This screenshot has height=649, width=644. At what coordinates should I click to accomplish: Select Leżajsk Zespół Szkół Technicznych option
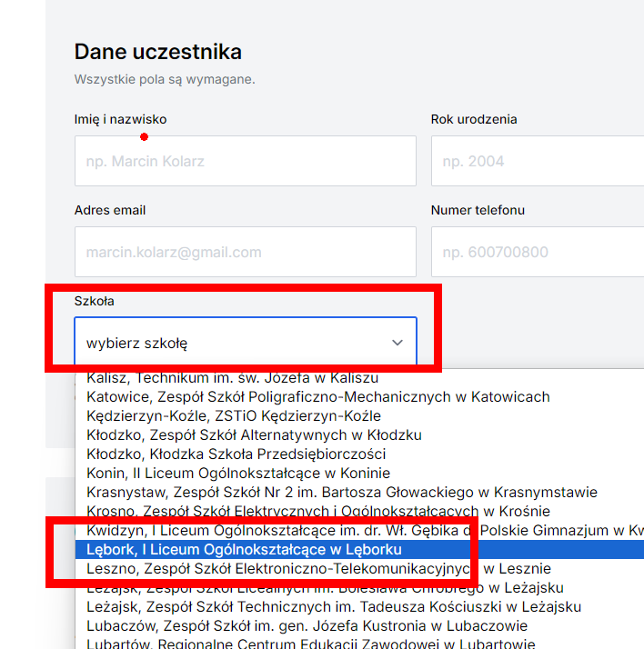[334, 607]
